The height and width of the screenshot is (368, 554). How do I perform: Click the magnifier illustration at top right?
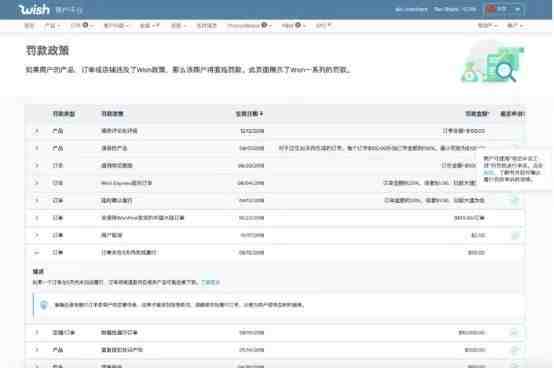[x=505, y=72]
